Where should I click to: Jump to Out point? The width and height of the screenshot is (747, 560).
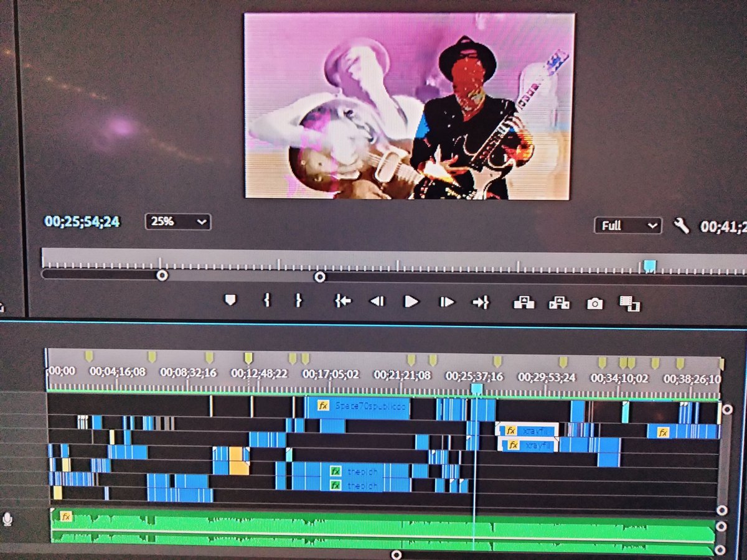pyautogui.click(x=481, y=302)
